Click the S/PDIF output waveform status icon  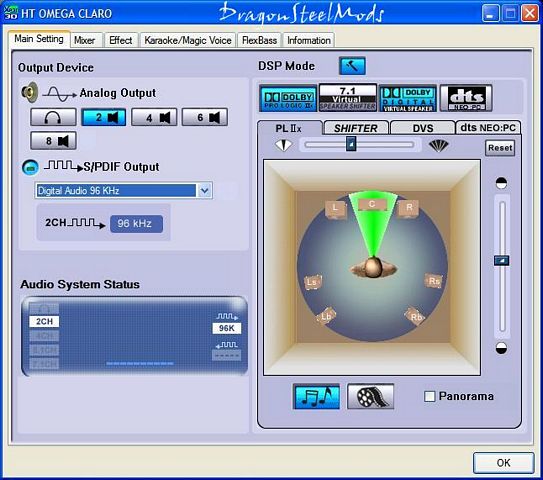click(227, 316)
